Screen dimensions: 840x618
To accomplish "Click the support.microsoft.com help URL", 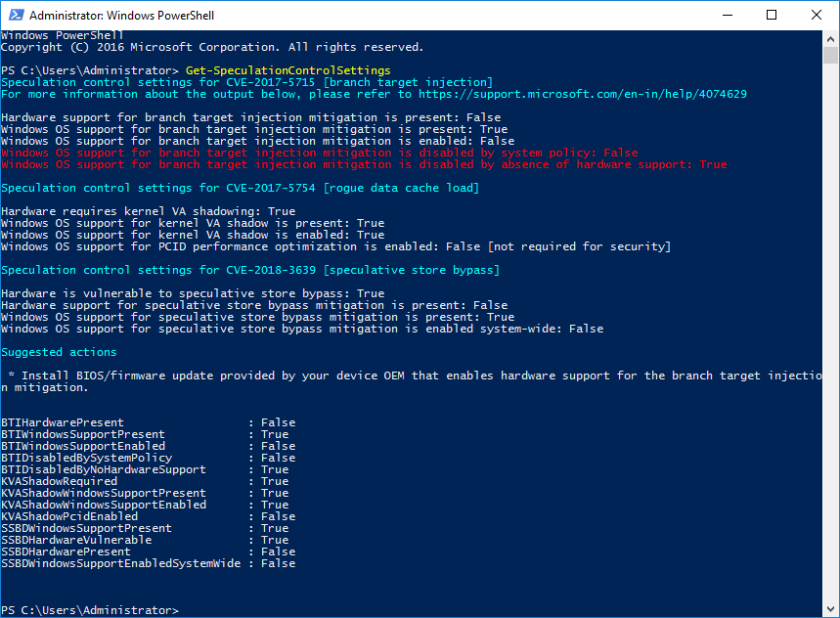I will [x=583, y=94].
